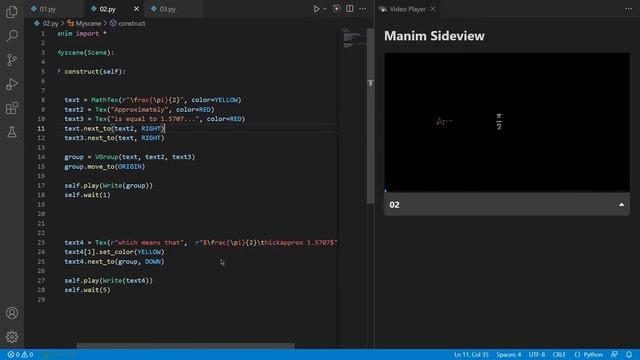Run the Python file with play button
Image resolution: width=640 pixels, height=360 pixels.
[x=316, y=9]
